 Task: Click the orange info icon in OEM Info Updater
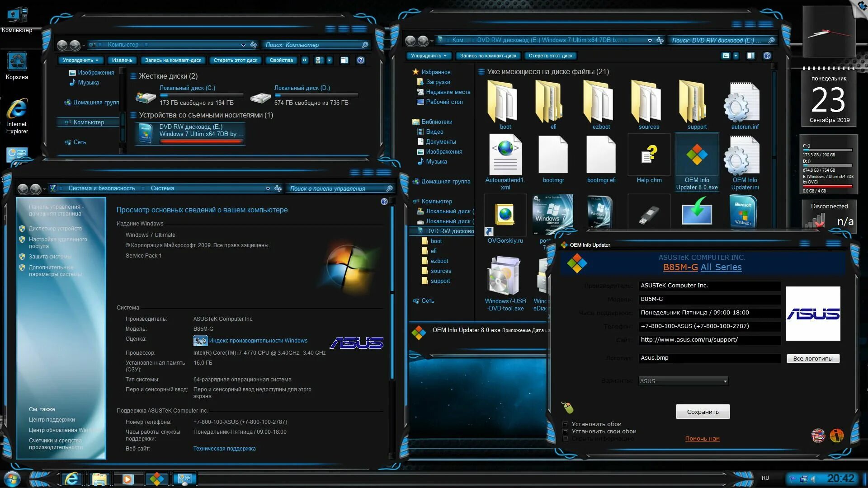pos(836,435)
